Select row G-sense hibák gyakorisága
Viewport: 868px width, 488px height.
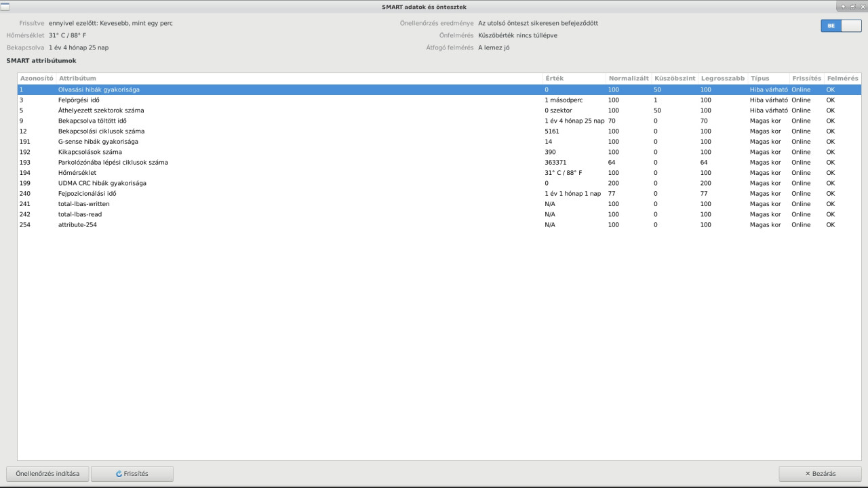439,142
